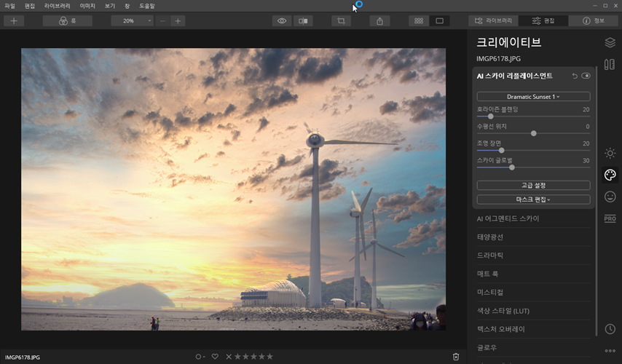The image size is (622, 364).
Task: Click the 고급 설정 button
Action: pyautogui.click(x=533, y=186)
